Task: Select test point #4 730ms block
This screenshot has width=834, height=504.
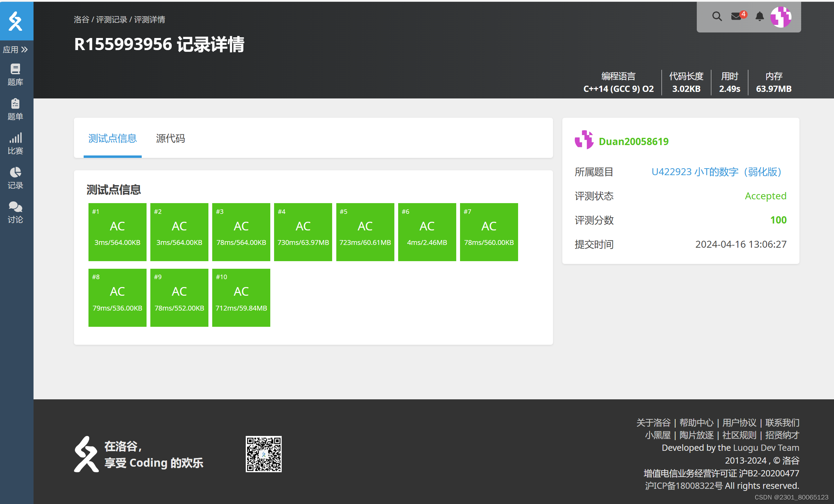Action: pos(303,232)
